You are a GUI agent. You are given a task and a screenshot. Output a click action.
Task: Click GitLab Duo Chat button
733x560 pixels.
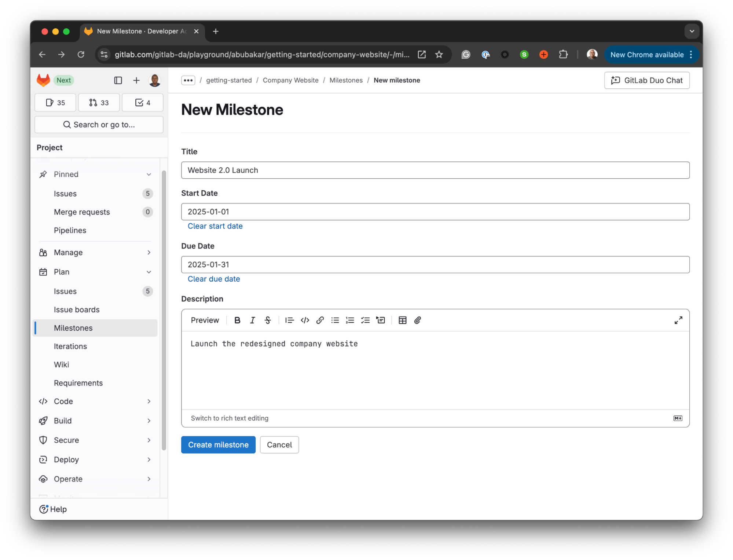tap(646, 80)
